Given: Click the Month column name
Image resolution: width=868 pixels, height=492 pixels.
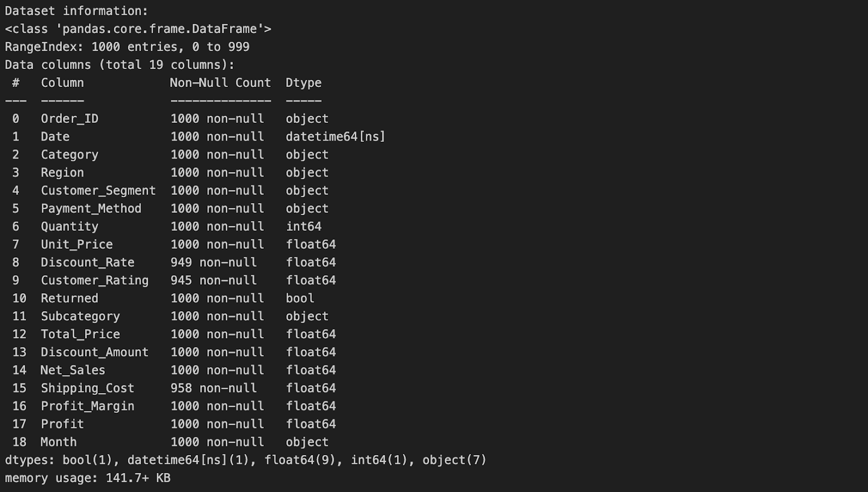Looking at the screenshot, I should pyautogui.click(x=59, y=441).
